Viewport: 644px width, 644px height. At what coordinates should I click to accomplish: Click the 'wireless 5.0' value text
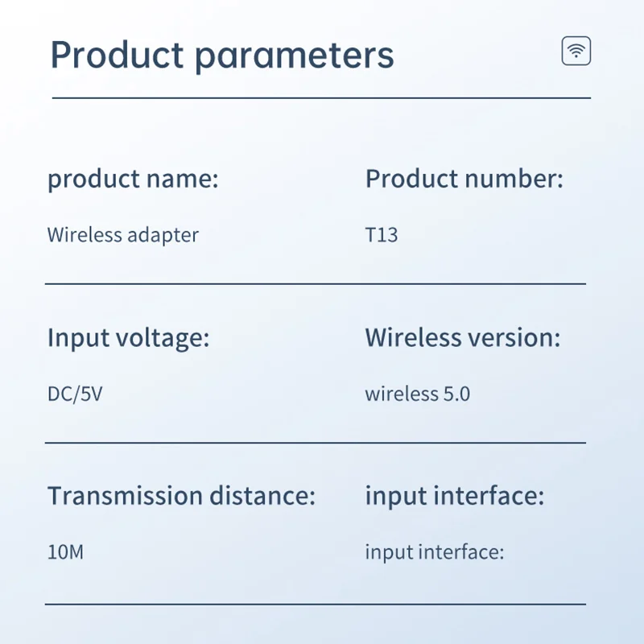pyautogui.click(x=417, y=394)
